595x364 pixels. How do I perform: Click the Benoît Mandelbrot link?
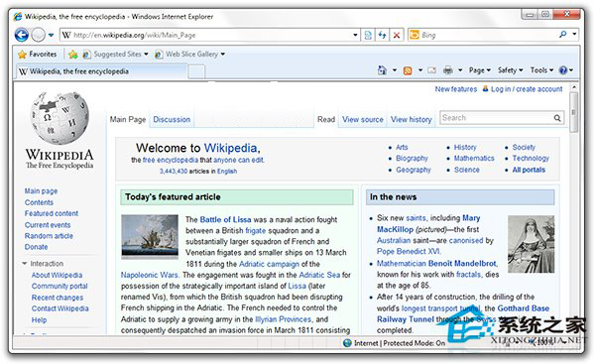(462, 263)
